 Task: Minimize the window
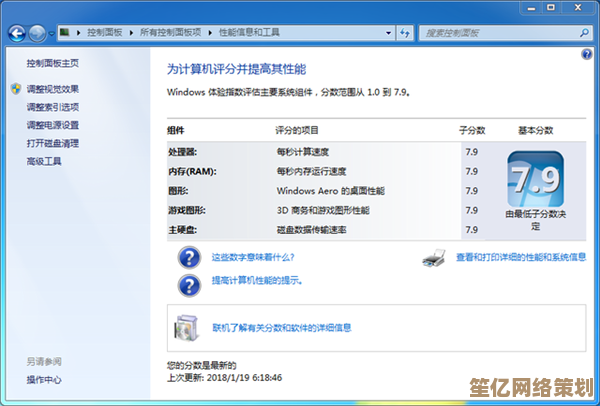[x=531, y=7]
